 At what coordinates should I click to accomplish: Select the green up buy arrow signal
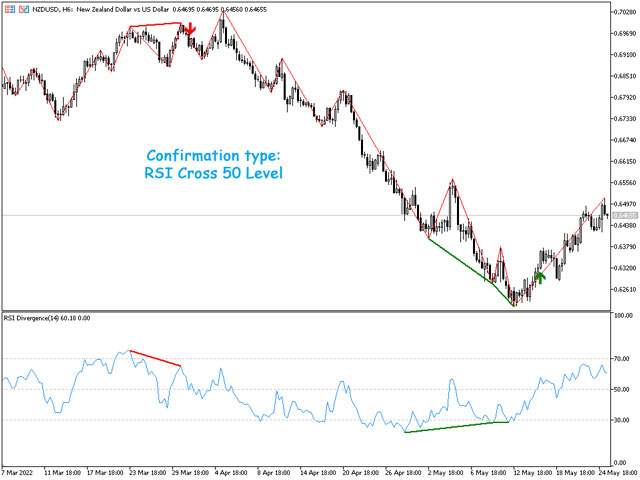539,276
